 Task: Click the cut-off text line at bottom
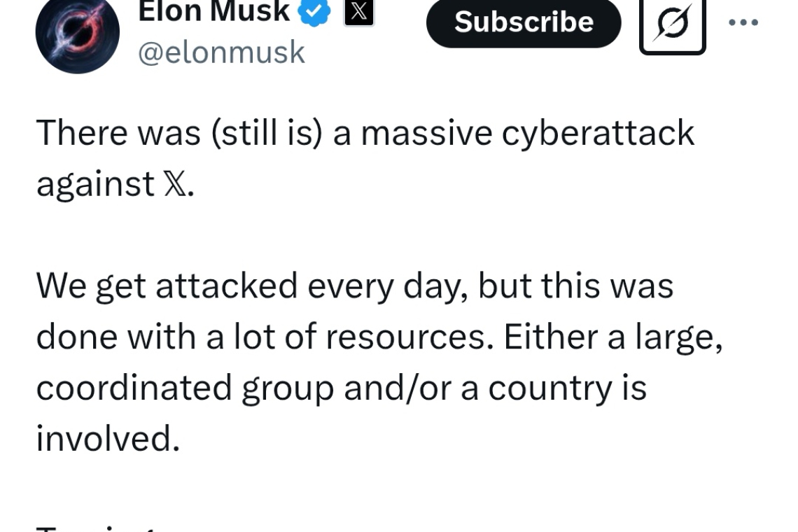point(97,528)
